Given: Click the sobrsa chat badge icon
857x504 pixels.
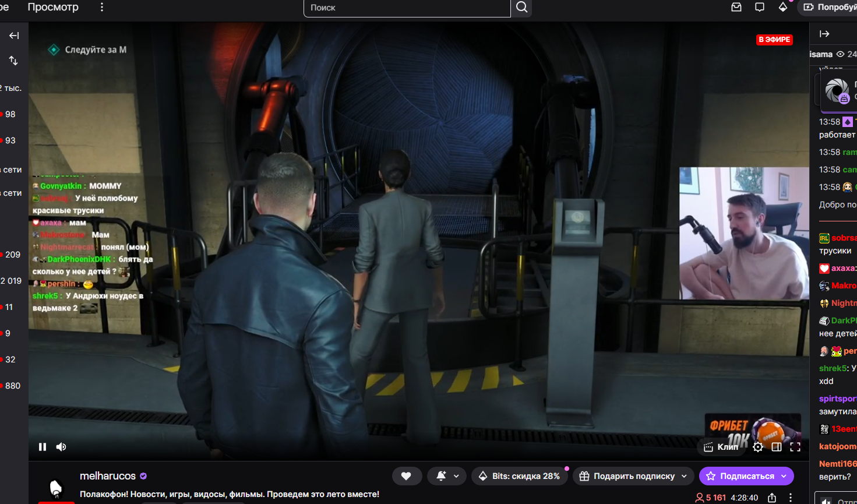Looking at the screenshot, I should tap(824, 238).
